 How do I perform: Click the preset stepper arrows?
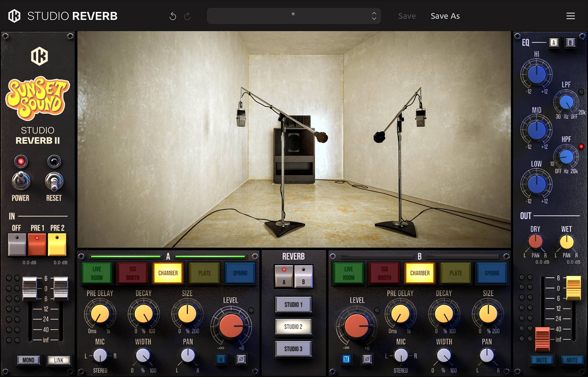coord(374,16)
